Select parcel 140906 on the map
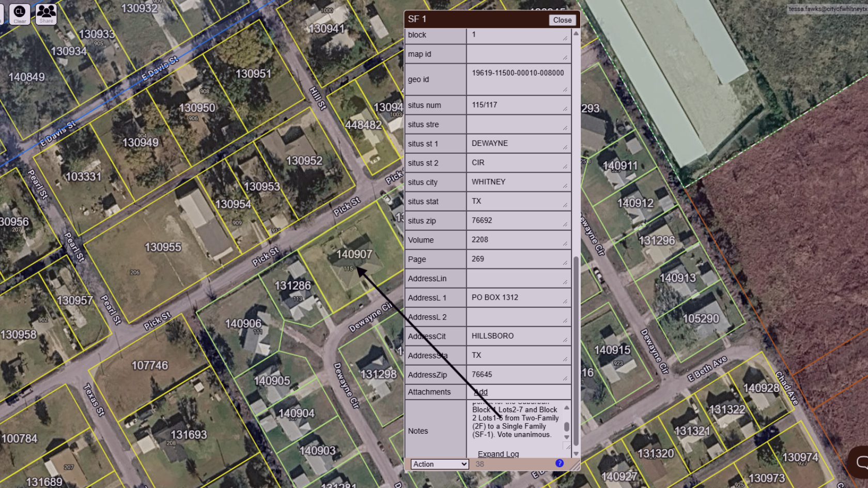This screenshot has width=868, height=488. point(243,324)
